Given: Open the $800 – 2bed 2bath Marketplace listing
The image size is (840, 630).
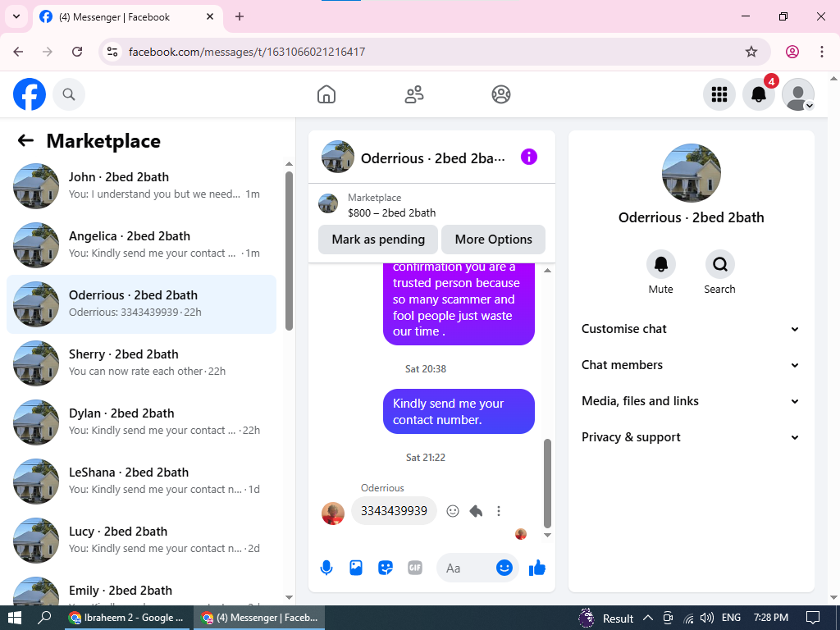Looking at the screenshot, I should (x=431, y=205).
